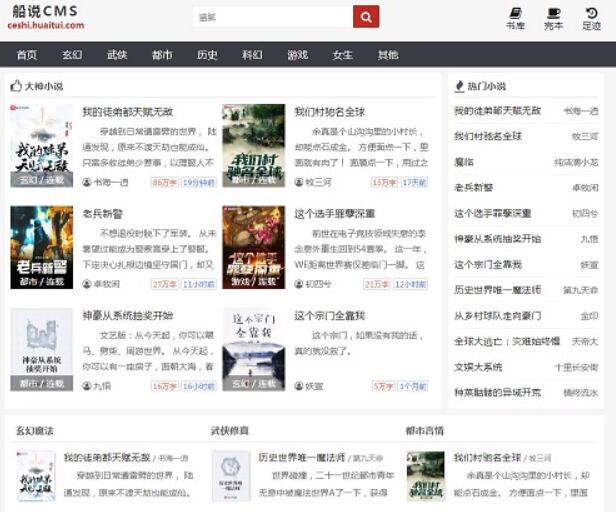Open the 武侠 category tab

[117, 55]
